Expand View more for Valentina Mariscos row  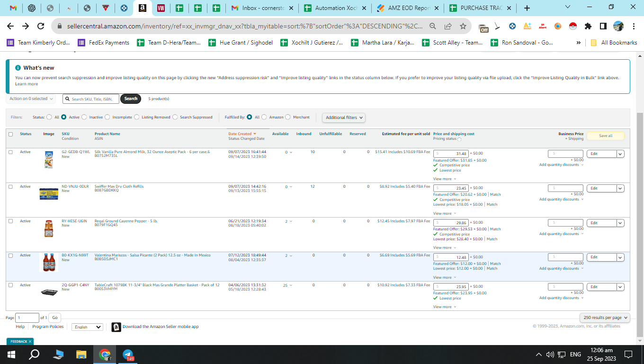[445, 278]
